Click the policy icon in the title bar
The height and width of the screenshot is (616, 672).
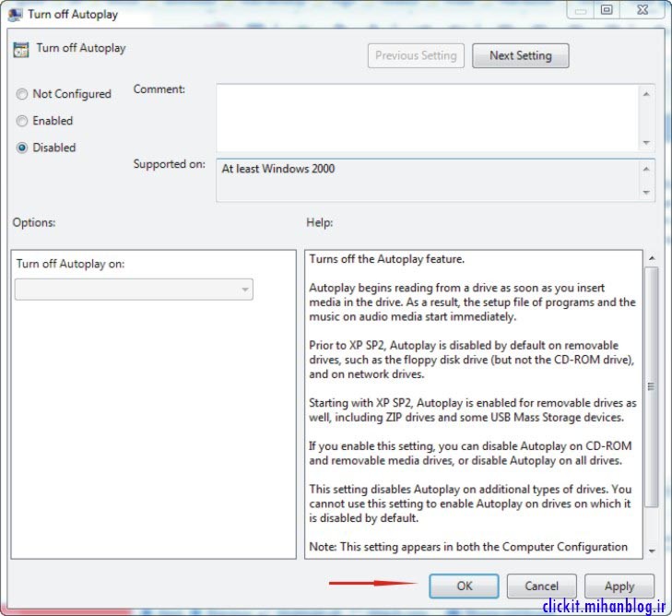15,15
